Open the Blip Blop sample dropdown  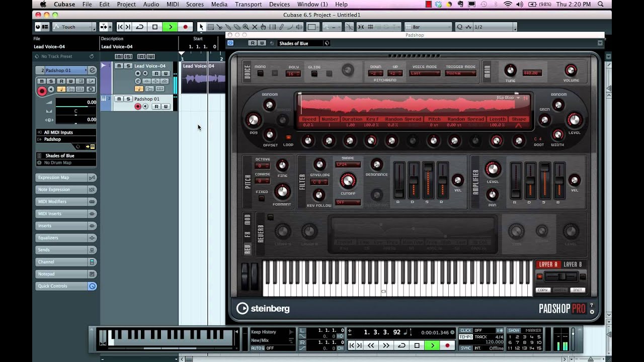[508, 98]
